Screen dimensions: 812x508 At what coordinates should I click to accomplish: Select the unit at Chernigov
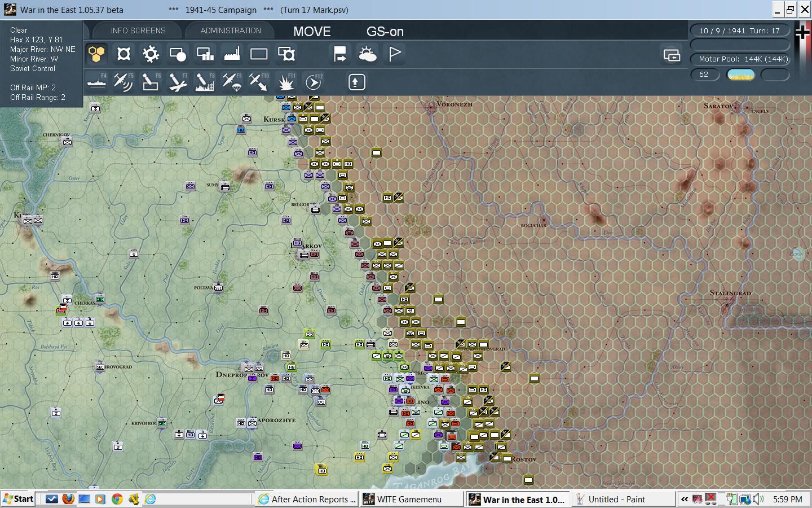[x=67, y=142]
